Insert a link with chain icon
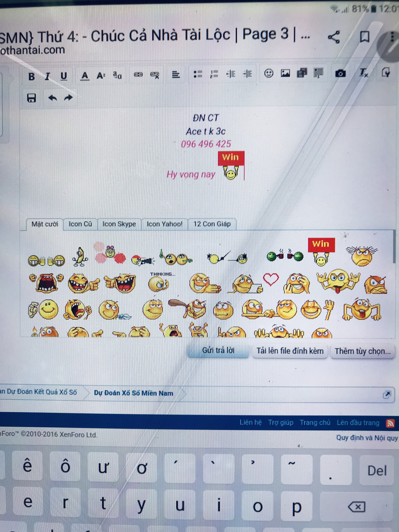The height and width of the screenshot is (532, 399). point(138,75)
